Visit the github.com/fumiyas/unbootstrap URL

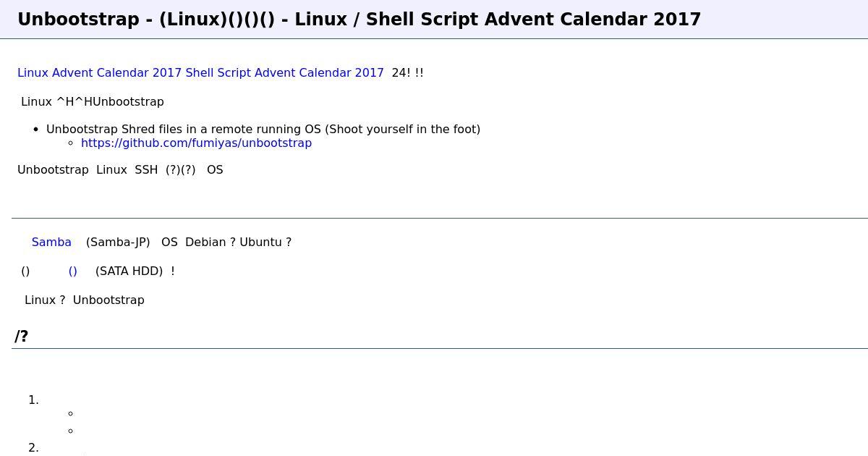(196, 143)
